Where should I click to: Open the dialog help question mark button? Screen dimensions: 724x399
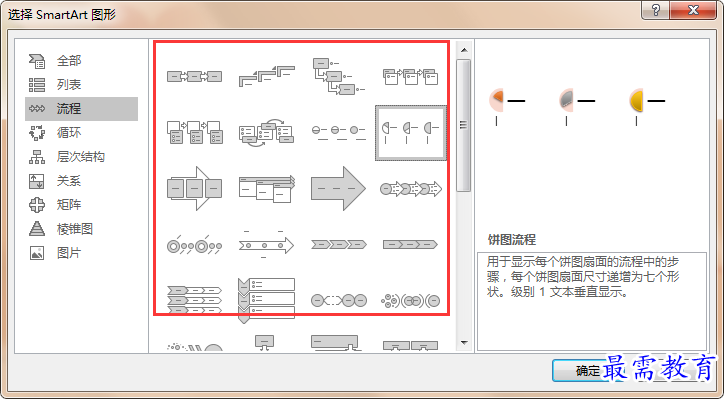click(656, 10)
